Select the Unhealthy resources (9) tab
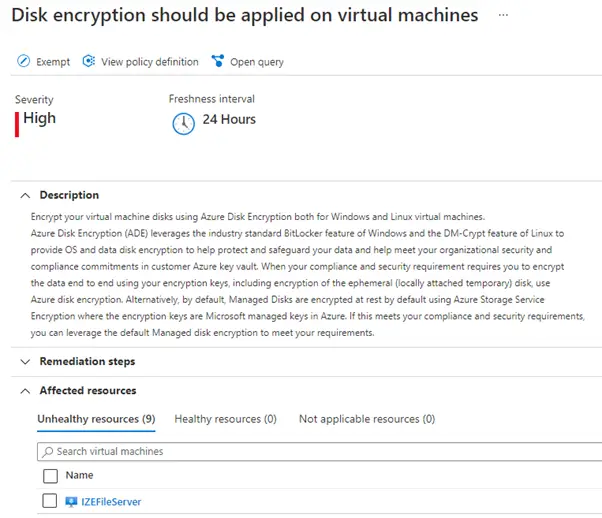 click(x=96, y=419)
